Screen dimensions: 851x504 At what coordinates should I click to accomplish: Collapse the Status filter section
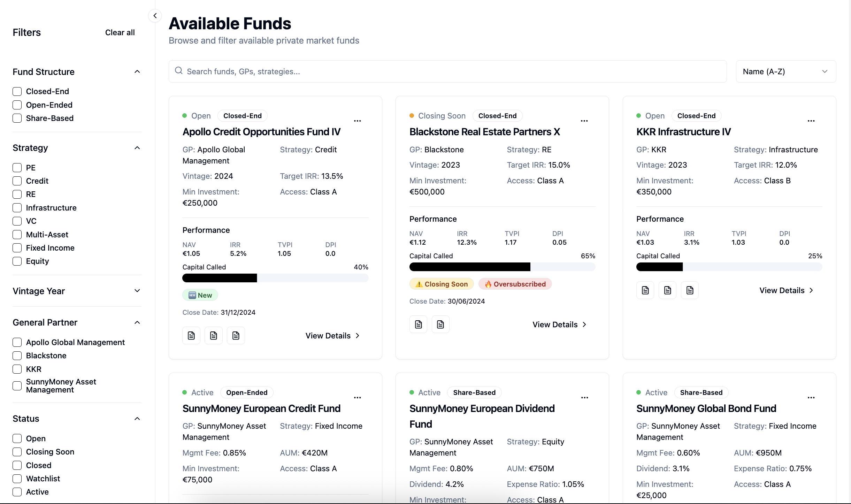pos(137,419)
